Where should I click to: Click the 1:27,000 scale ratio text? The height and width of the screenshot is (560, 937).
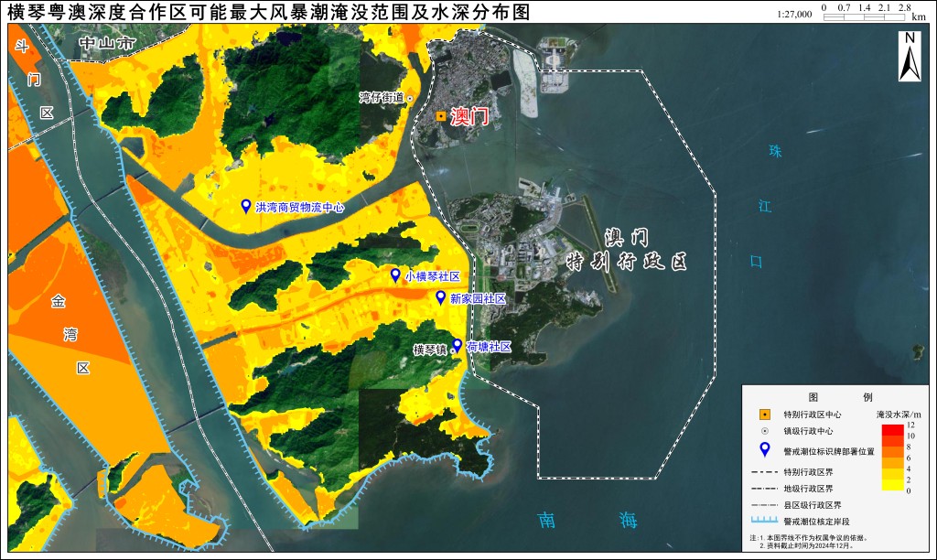794,15
